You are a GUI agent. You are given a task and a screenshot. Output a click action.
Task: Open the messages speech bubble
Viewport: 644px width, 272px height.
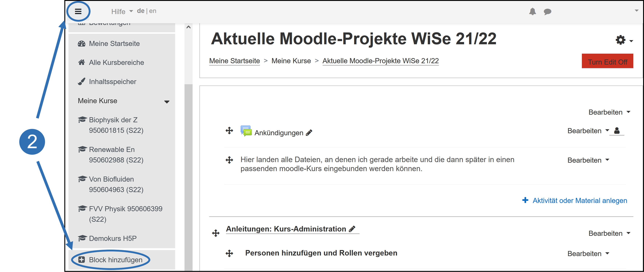[547, 12]
